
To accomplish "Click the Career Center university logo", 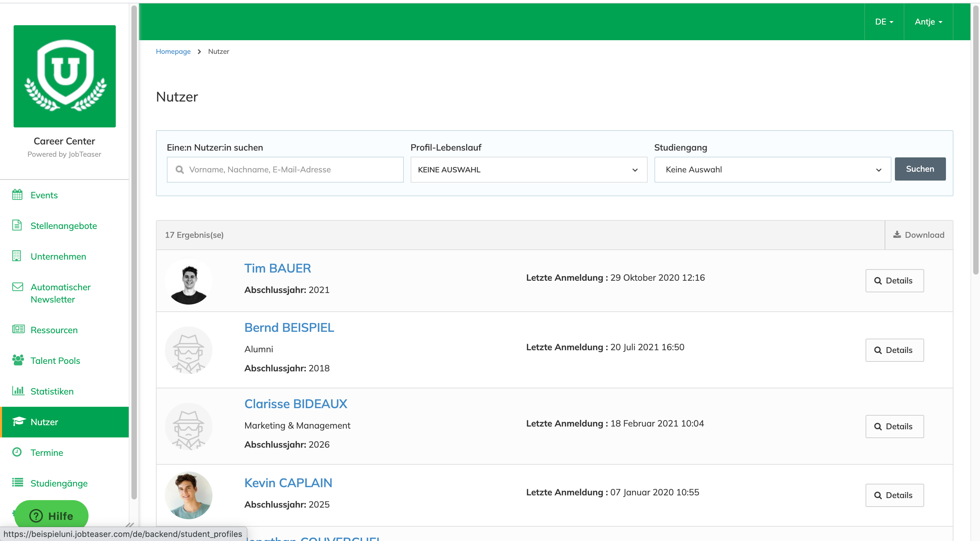I will [x=65, y=76].
